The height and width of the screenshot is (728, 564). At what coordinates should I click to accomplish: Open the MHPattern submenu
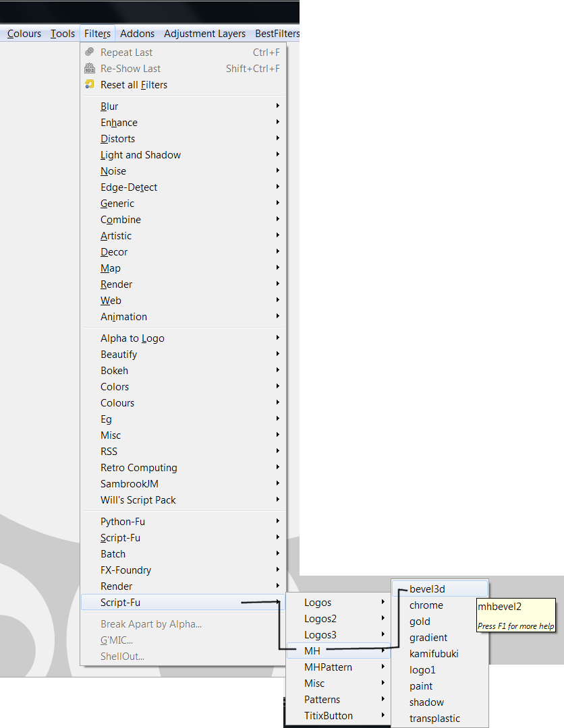338,667
